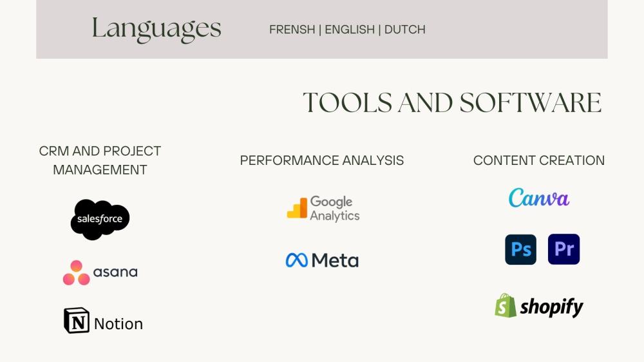
Task: Select the ENGLISH language text
Action: pos(350,30)
